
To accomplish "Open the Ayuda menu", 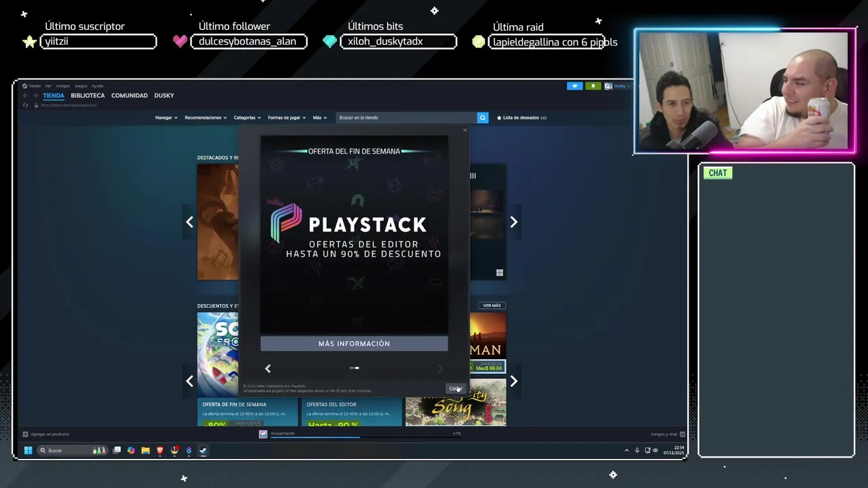I will (98, 86).
